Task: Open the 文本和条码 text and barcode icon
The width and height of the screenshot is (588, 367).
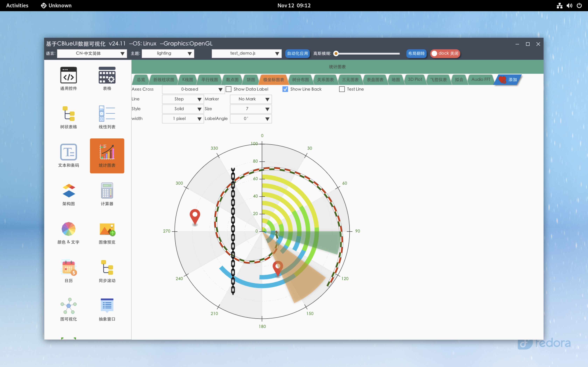Action: point(69,152)
